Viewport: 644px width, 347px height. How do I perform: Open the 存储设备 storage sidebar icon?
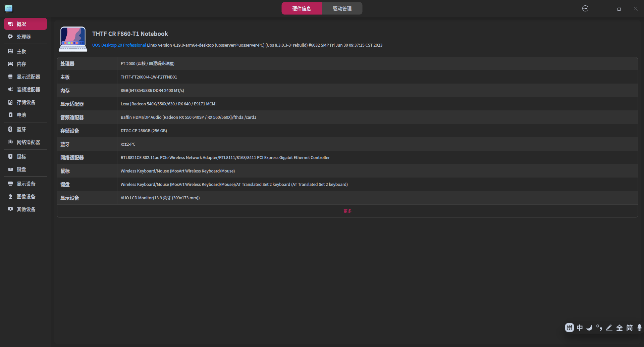[10, 102]
